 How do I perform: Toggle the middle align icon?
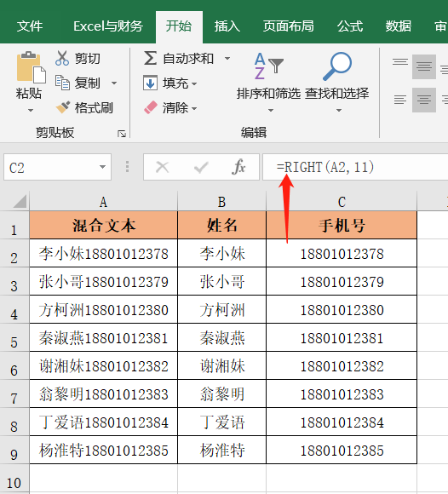pos(424,66)
